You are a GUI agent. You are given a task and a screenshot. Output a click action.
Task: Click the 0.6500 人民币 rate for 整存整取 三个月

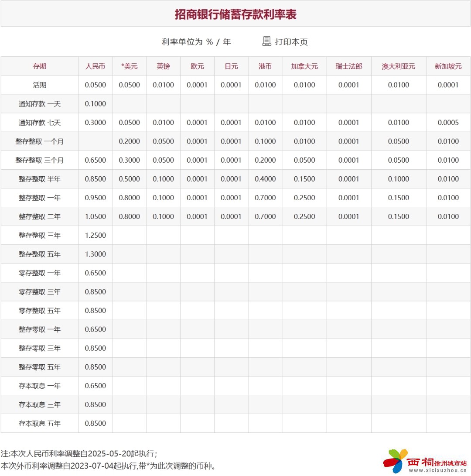tap(96, 160)
